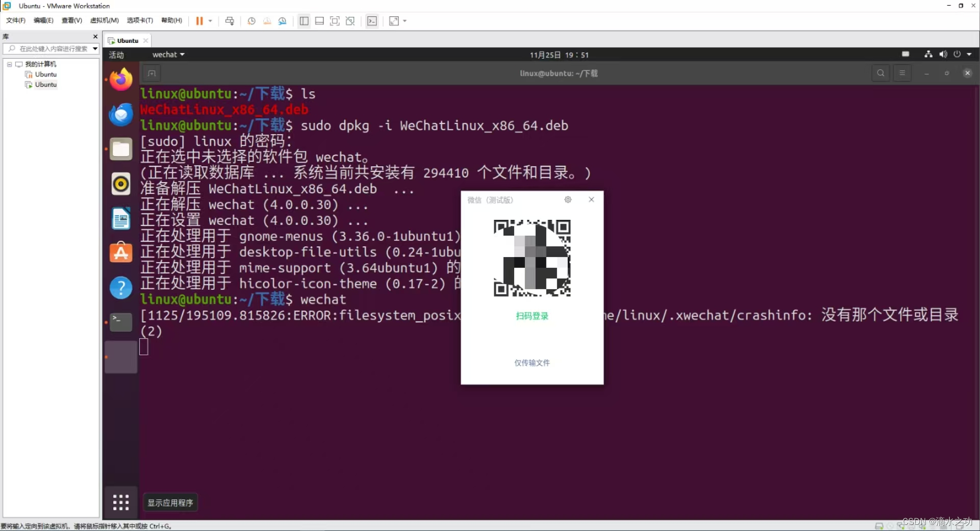Expand the power options dropdown arrow

click(x=210, y=21)
